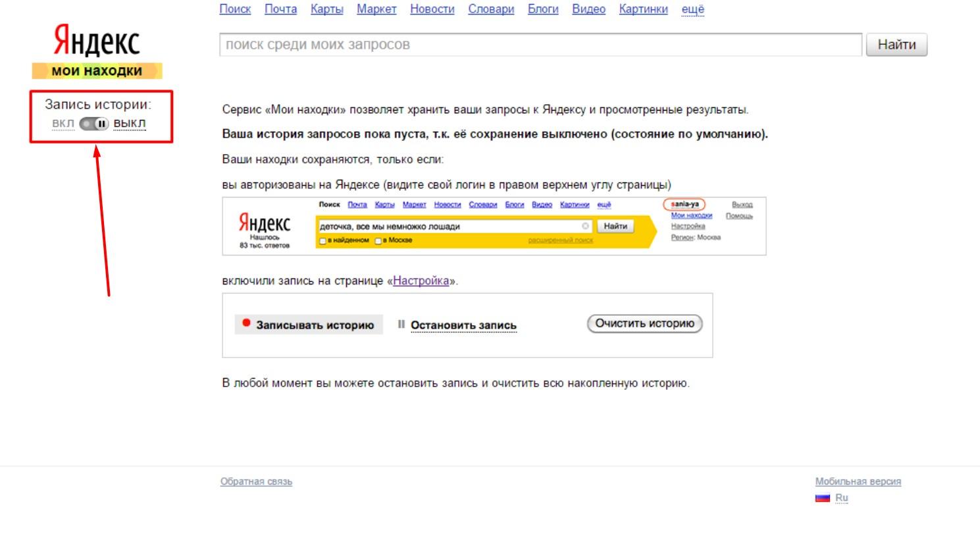Click 'Очистить историю' in the settings illustration

644,324
